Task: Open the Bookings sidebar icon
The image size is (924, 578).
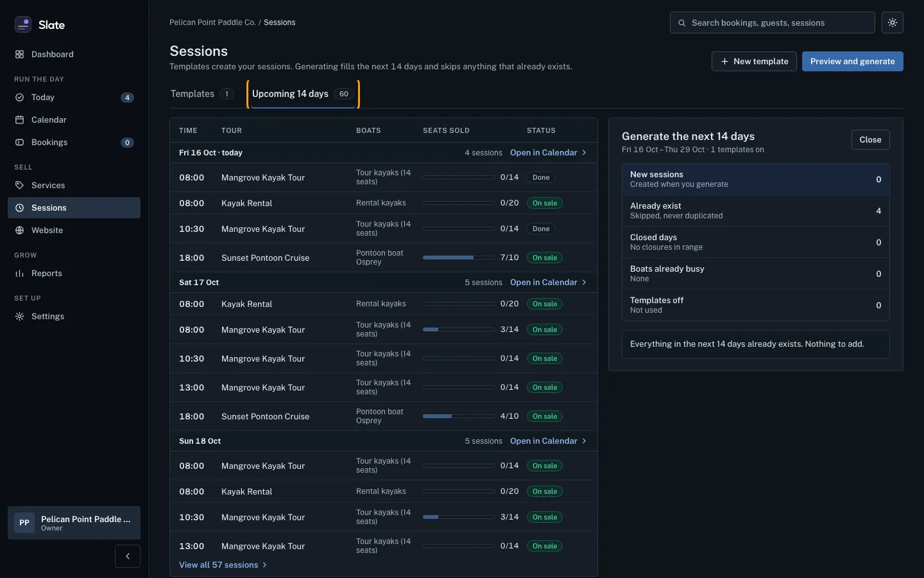Action: click(x=19, y=143)
